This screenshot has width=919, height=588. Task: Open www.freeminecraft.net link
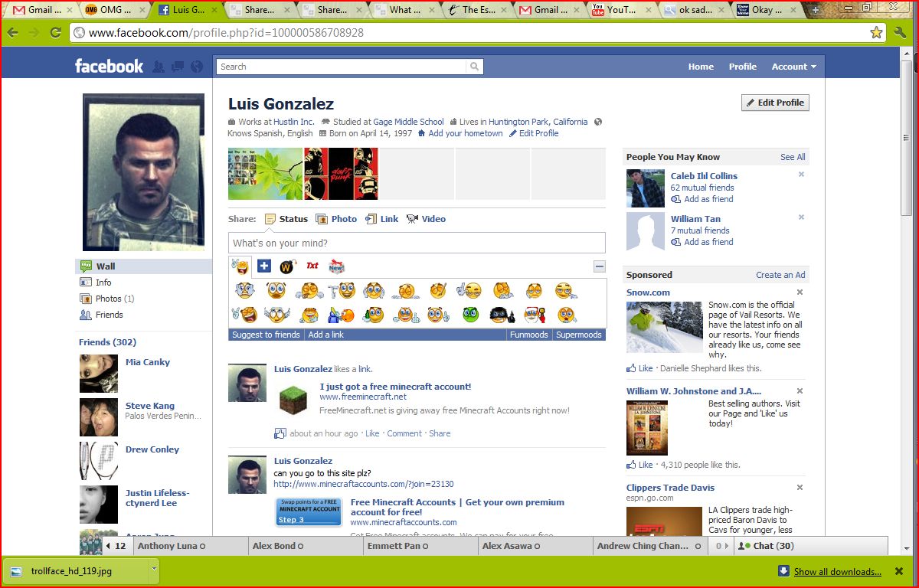363,397
